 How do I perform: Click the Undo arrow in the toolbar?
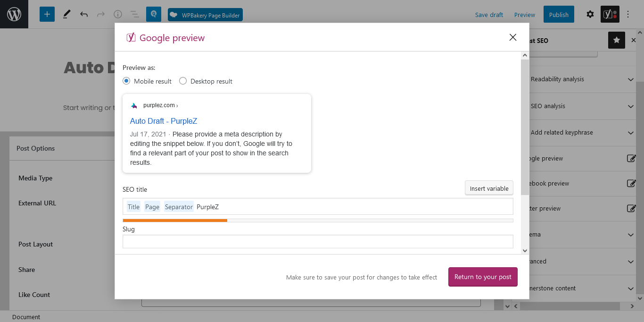point(84,14)
